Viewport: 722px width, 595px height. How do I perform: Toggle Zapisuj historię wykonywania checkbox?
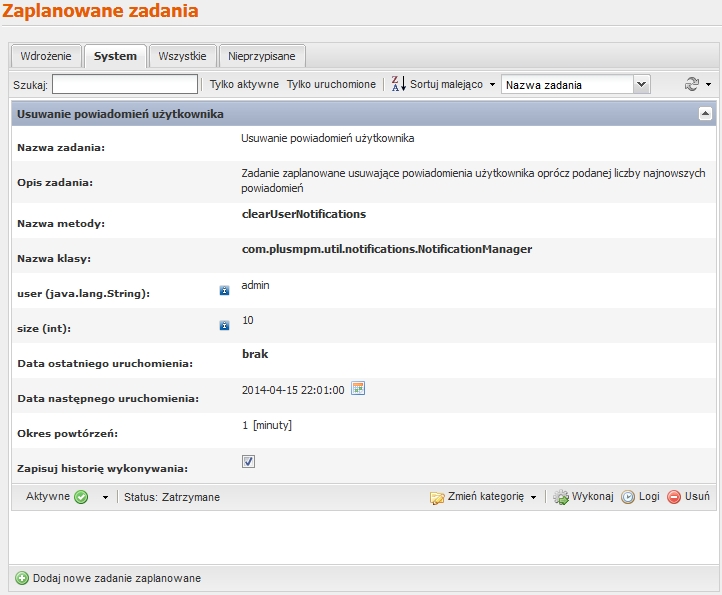[x=249, y=462]
